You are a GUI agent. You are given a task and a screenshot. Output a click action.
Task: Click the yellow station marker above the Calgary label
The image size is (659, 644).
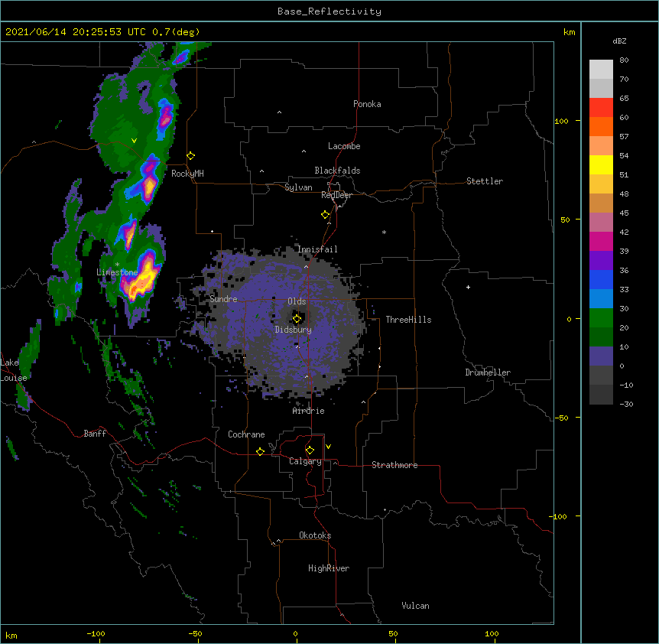pyautogui.click(x=310, y=450)
